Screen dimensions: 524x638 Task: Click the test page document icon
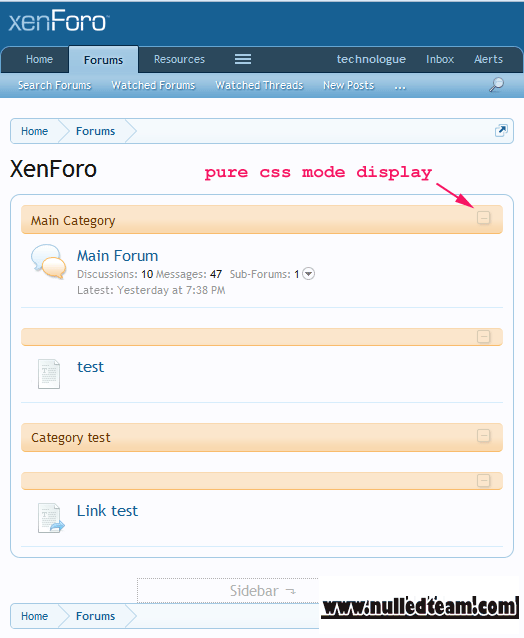tap(49, 374)
